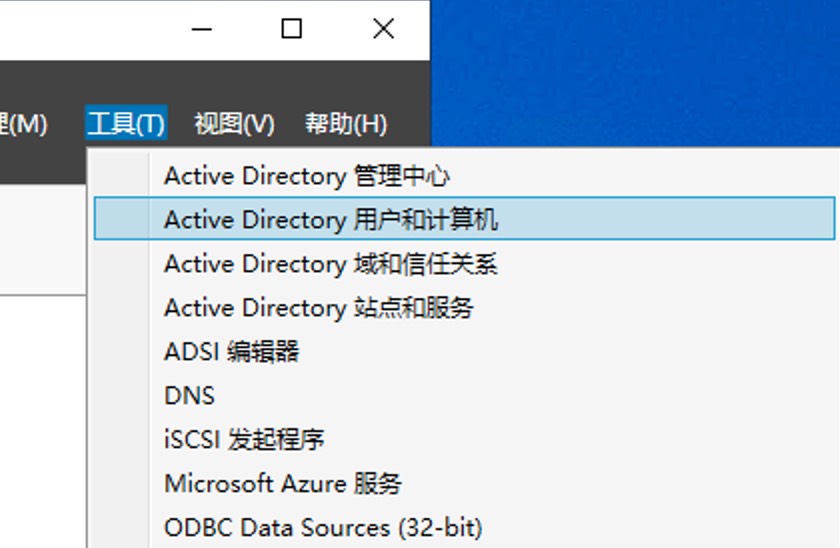
Task: Minimize the Server Manager window
Action: click(201, 30)
